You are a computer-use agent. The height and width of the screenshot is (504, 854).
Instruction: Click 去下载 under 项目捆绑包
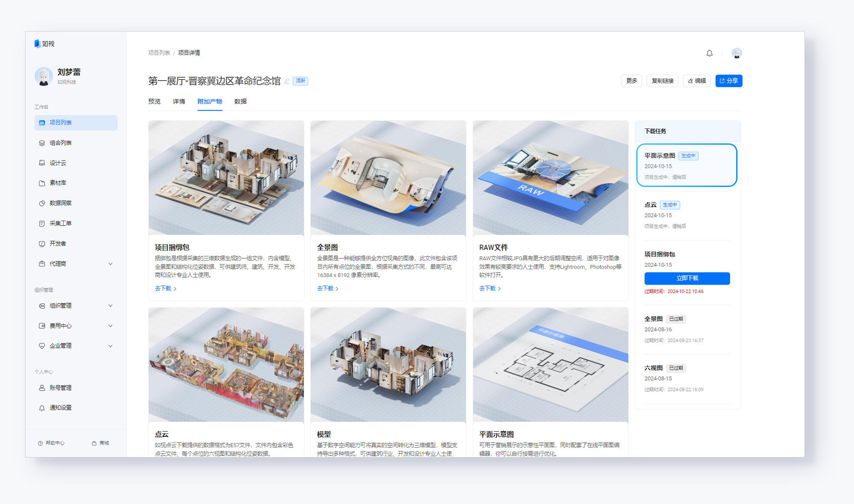tap(166, 288)
